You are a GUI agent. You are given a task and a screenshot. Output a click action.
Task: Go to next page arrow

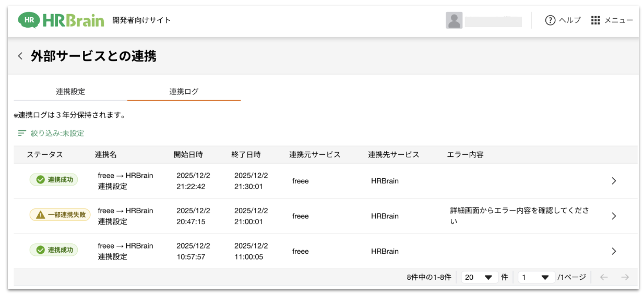(625, 277)
